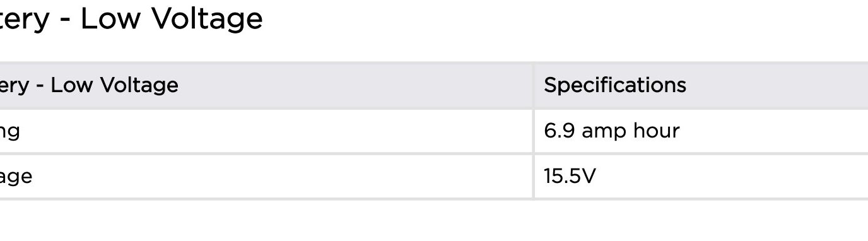Select the 'Specifications' column header

coord(615,85)
